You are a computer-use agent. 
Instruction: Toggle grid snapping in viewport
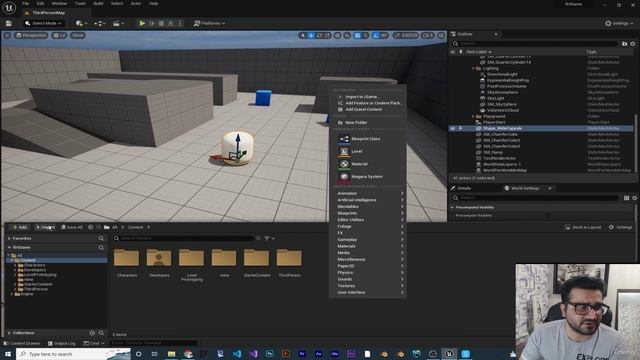[x=358, y=36]
